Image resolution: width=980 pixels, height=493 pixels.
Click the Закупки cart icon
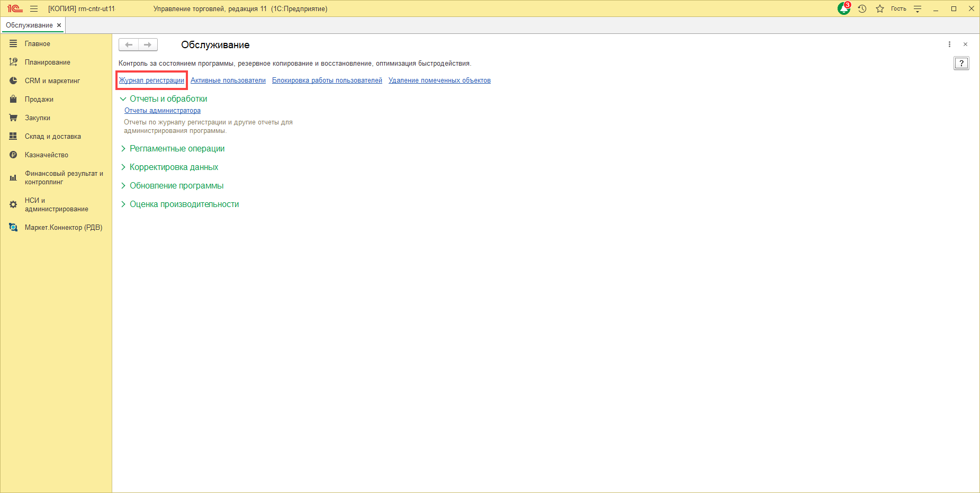coord(13,118)
